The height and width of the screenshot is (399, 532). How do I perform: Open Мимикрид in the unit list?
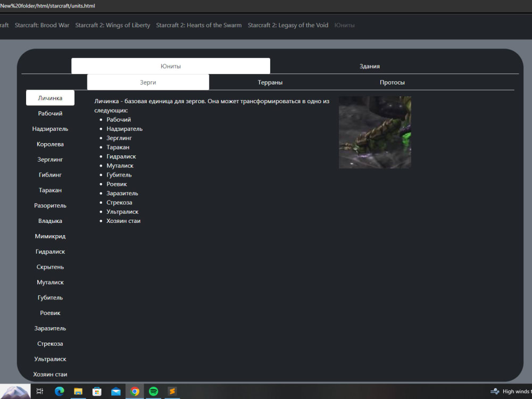(50, 236)
